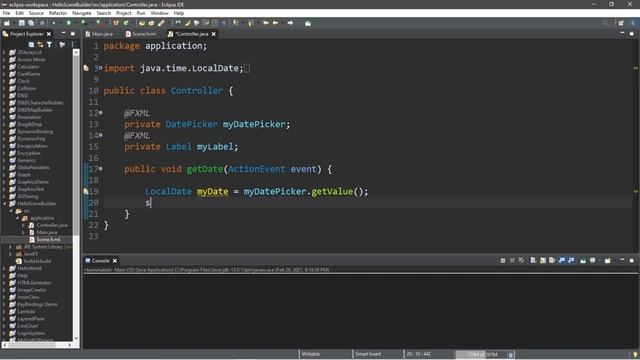The image size is (640, 360).
Task: Collapse the code fold on line 12
Action: pos(101,113)
